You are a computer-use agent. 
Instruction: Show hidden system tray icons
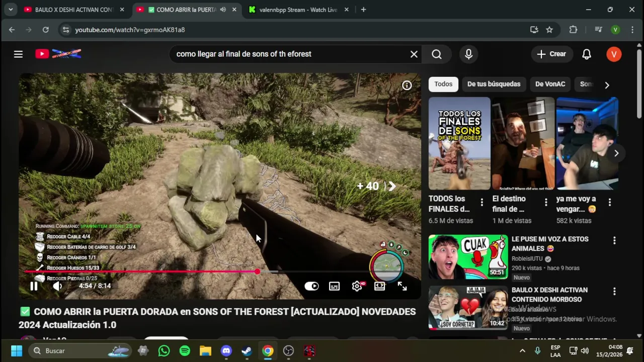click(x=522, y=350)
